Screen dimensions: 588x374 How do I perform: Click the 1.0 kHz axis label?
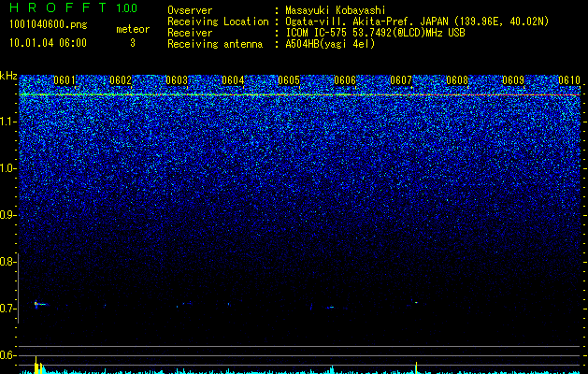click(8, 168)
